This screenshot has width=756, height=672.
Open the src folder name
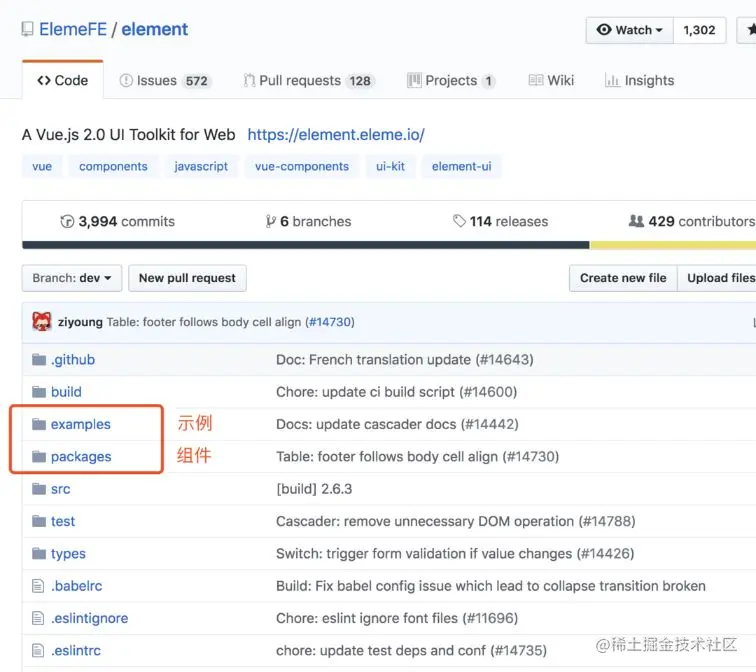click(60, 489)
